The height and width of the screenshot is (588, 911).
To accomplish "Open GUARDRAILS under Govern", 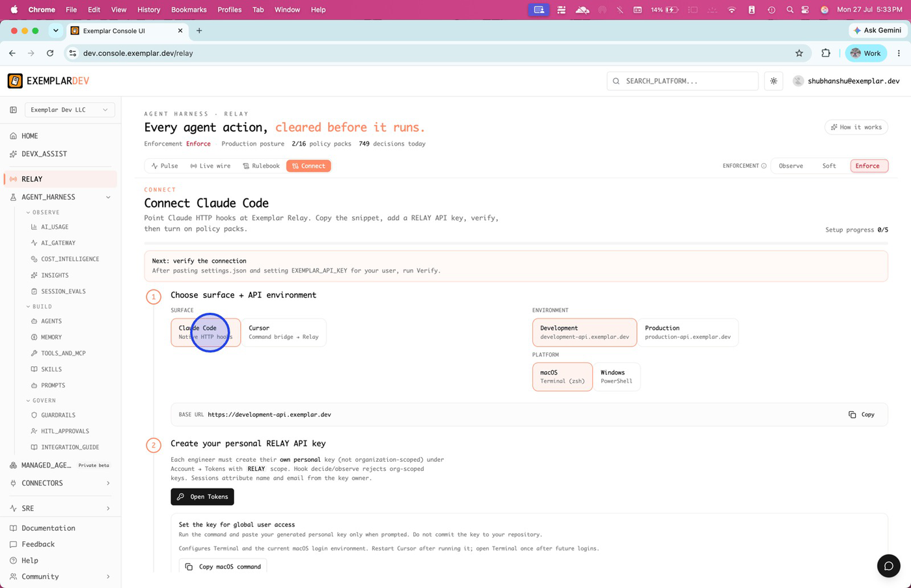I will click(x=58, y=415).
